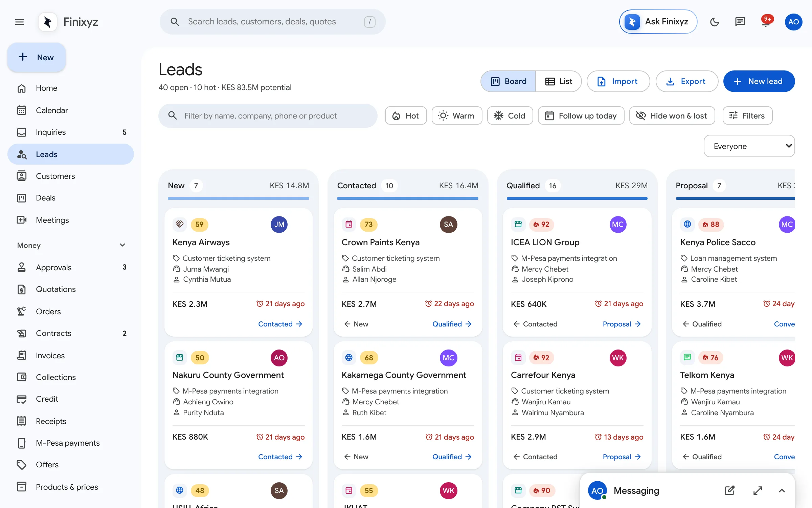
Task: Open the hamburger navigation menu
Action: pyautogui.click(x=20, y=22)
